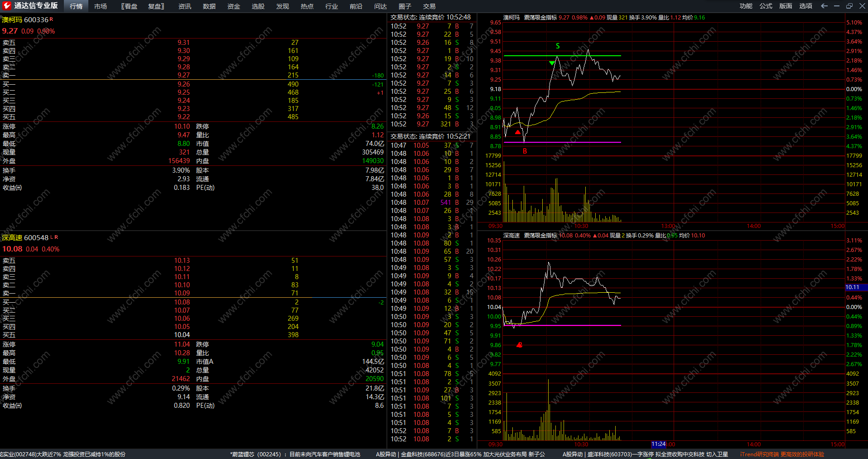
Task: Click the 深高速 stock name in quote panel
Action: pyautogui.click(x=12, y=238)
